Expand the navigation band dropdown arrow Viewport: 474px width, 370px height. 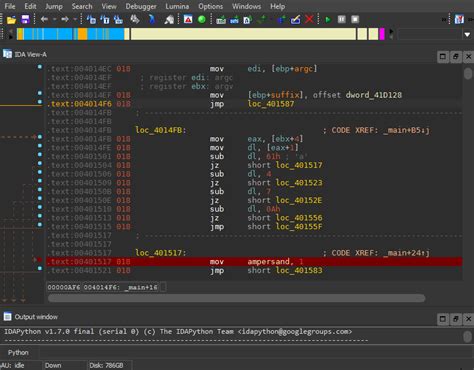467,34
